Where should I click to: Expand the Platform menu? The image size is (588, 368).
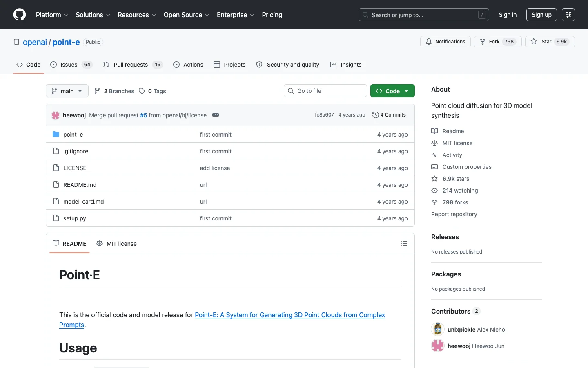(x=52, y=15)
